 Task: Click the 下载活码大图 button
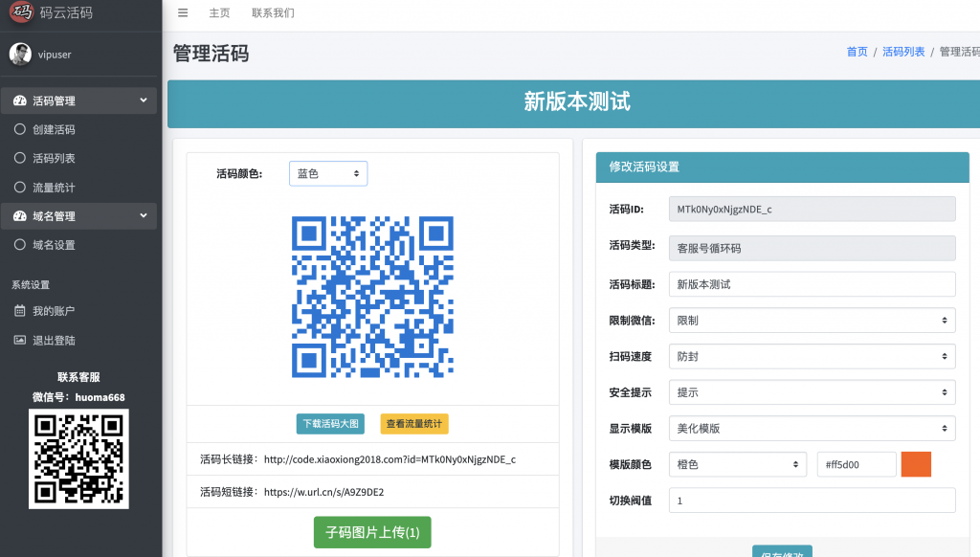(x=330, y=424)
